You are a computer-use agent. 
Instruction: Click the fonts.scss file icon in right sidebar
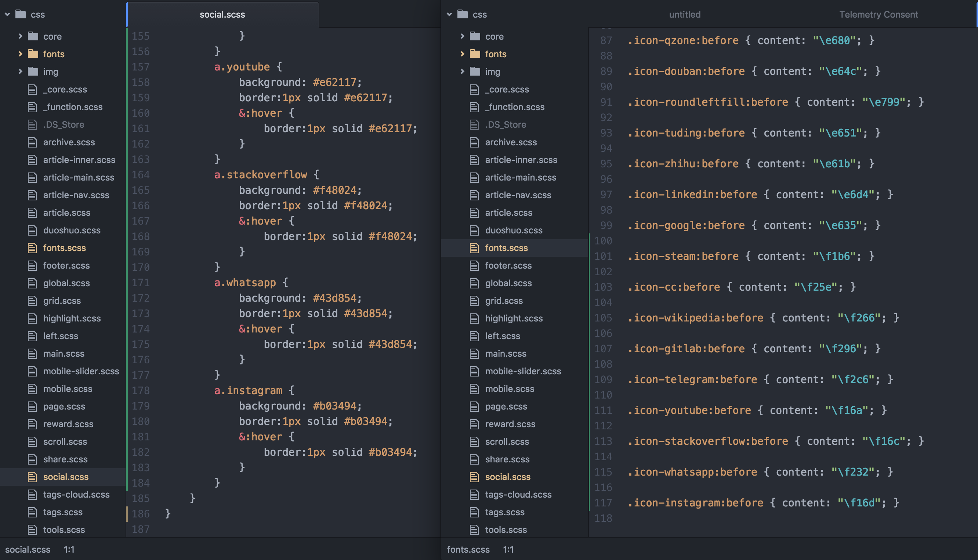(474, 248)
